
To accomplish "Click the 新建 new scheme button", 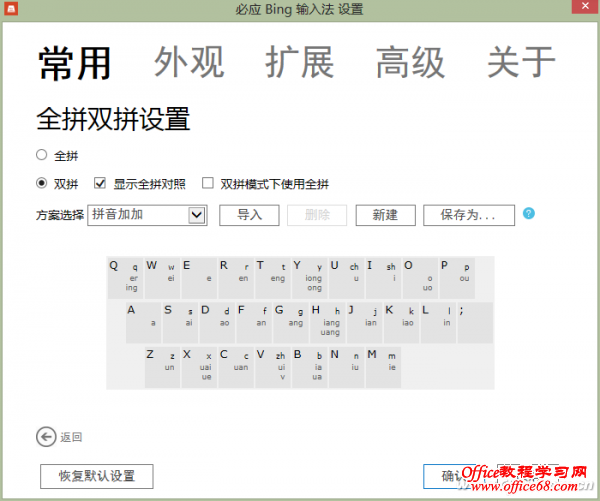I will (x=385, y=215).
